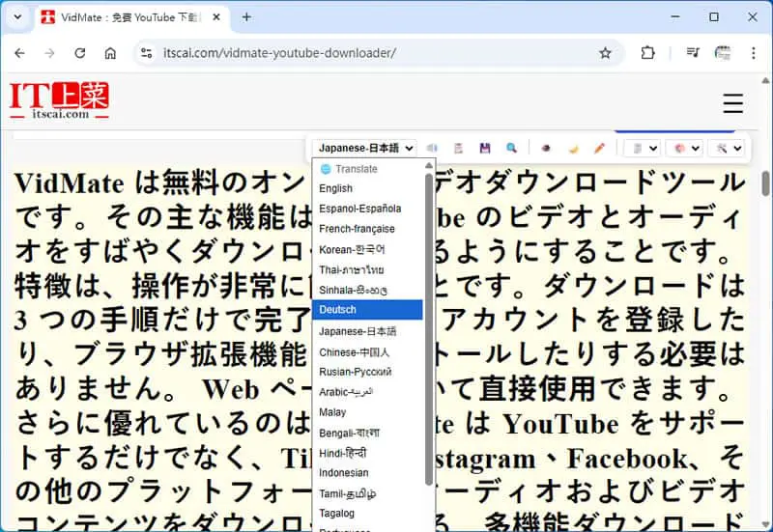Click the language list scrollbar thumb
The width and height of the screenshot is (773, 532).
coord(429,329)
